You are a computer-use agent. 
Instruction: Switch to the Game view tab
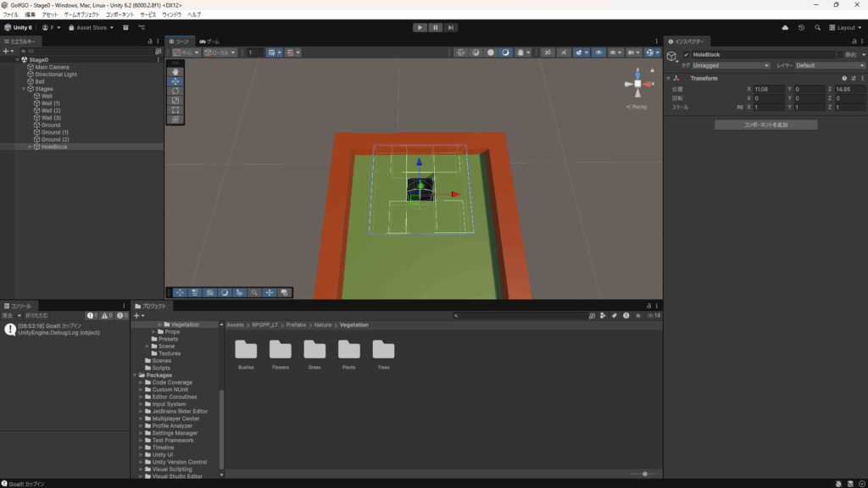pos(209,42)
